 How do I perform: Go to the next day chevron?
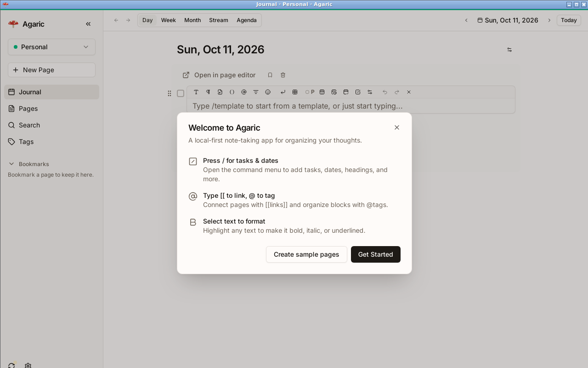(x=549, y=20)
